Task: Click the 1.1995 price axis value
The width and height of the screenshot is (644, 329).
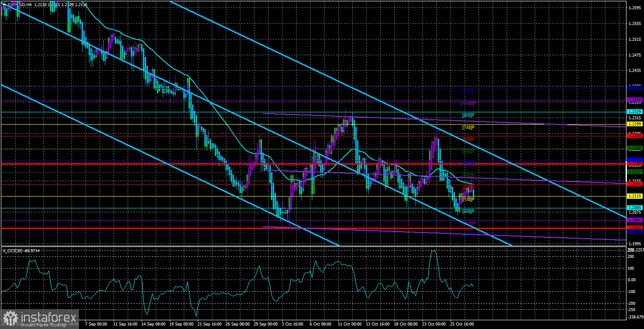Action: pyautogui.click(x=635, y=243)
